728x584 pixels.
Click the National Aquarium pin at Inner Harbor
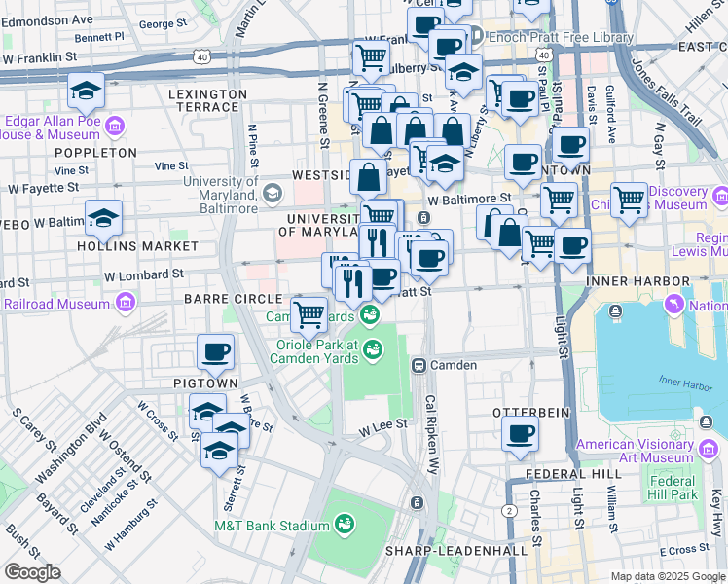tap(674, 305)
